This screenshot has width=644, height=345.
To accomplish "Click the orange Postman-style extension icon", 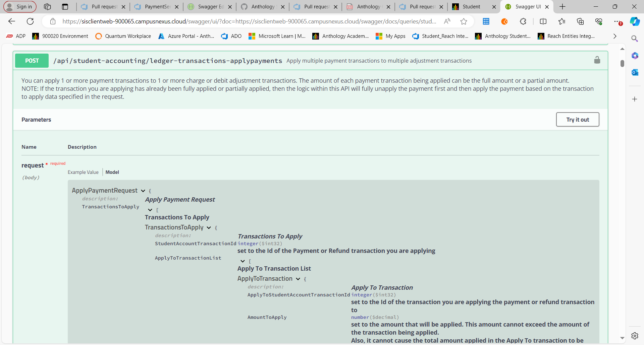I will (x=504, y=21).
